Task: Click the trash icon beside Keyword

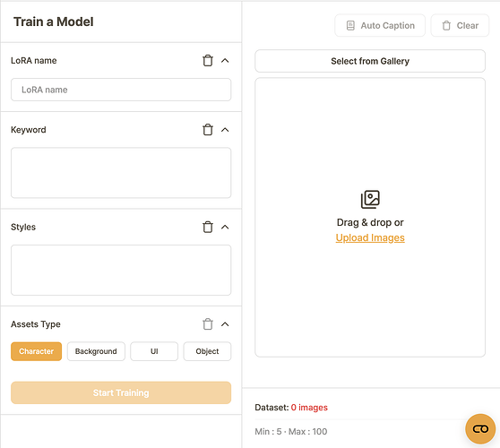Action: click(x=208, y=129)
